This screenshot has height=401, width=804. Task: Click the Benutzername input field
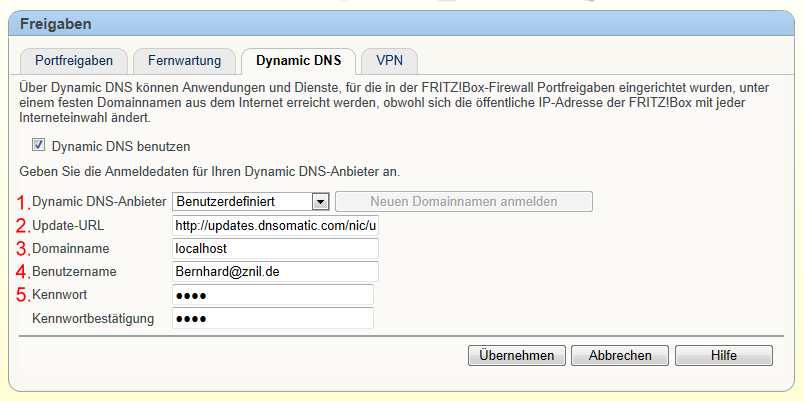(275, 271)
